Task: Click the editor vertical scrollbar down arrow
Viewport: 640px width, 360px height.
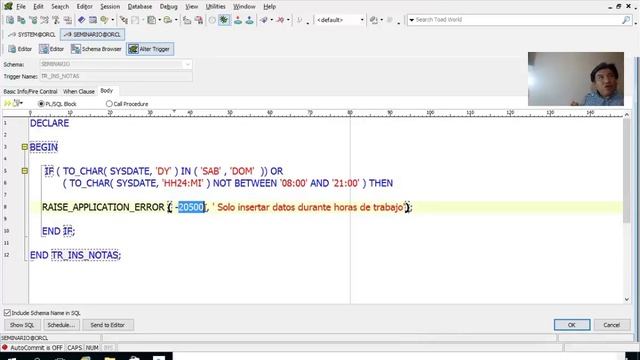Action: [x=627, y=300]
